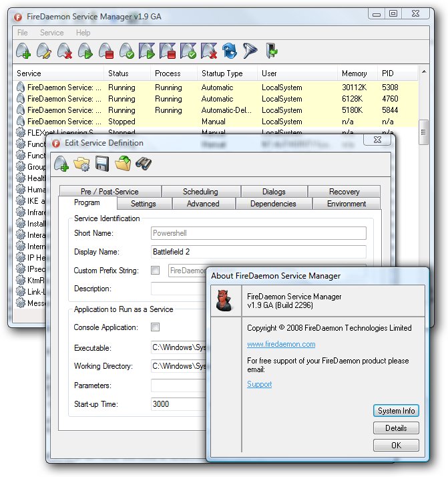Open the File menu

pos(23,33)
